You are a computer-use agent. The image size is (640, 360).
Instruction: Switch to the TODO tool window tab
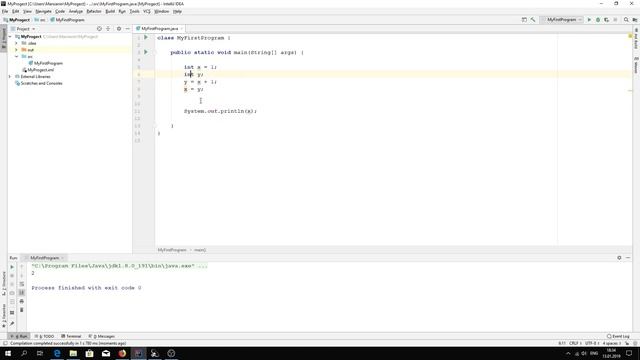pyautogui.click(x=44, y=336)
